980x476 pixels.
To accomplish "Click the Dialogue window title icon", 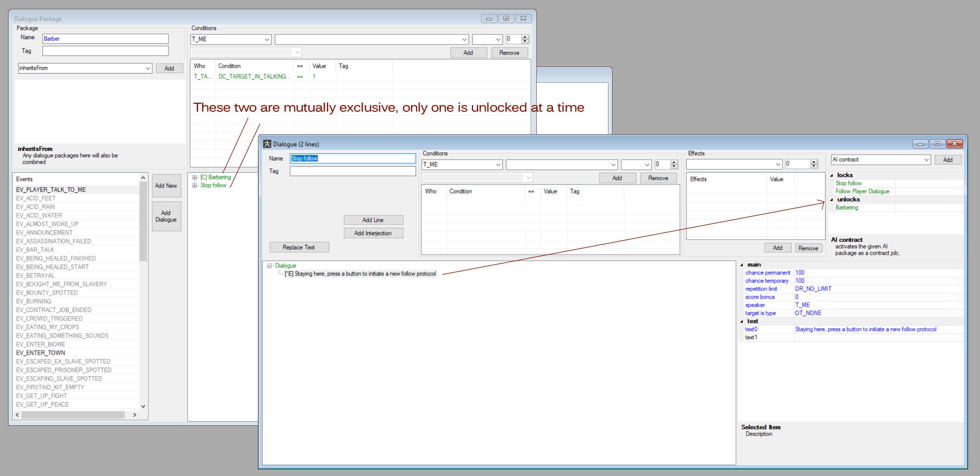I will [x=267, y=144].
